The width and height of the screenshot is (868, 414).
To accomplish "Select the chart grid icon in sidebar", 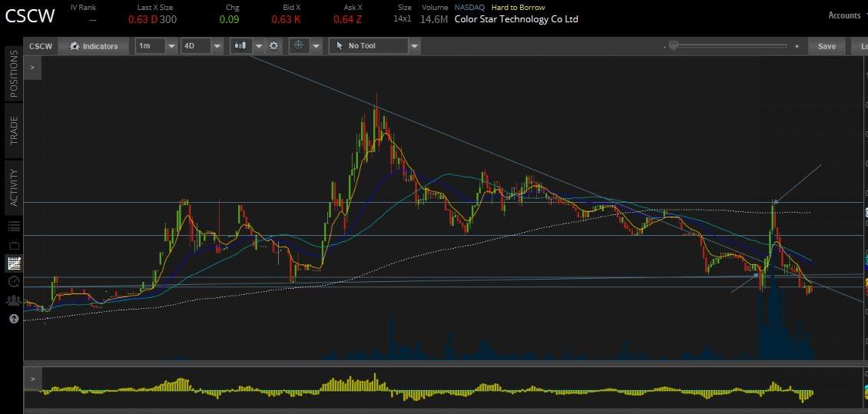I will point(14,263).
